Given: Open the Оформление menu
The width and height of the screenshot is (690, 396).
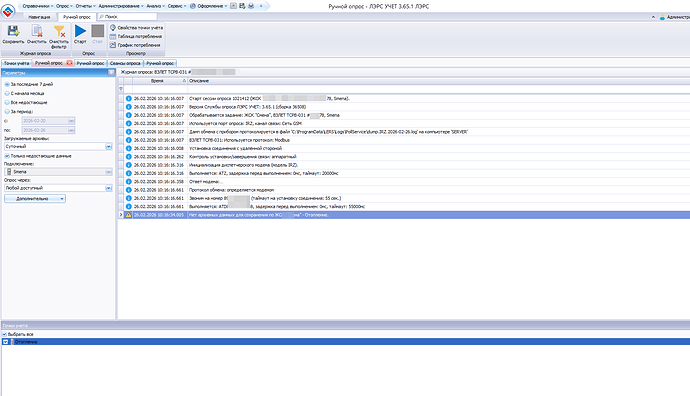Looking at the screenshot, I should pyautogui.click(x=209, y=6).
